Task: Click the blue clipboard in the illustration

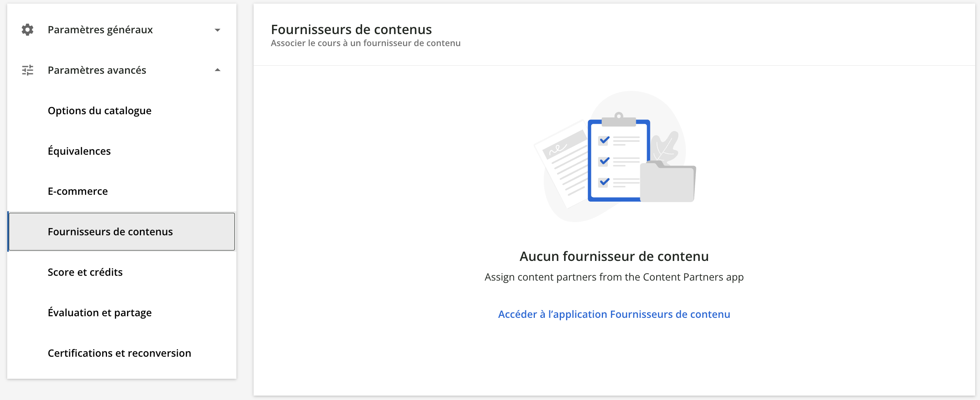Action: 618,160
